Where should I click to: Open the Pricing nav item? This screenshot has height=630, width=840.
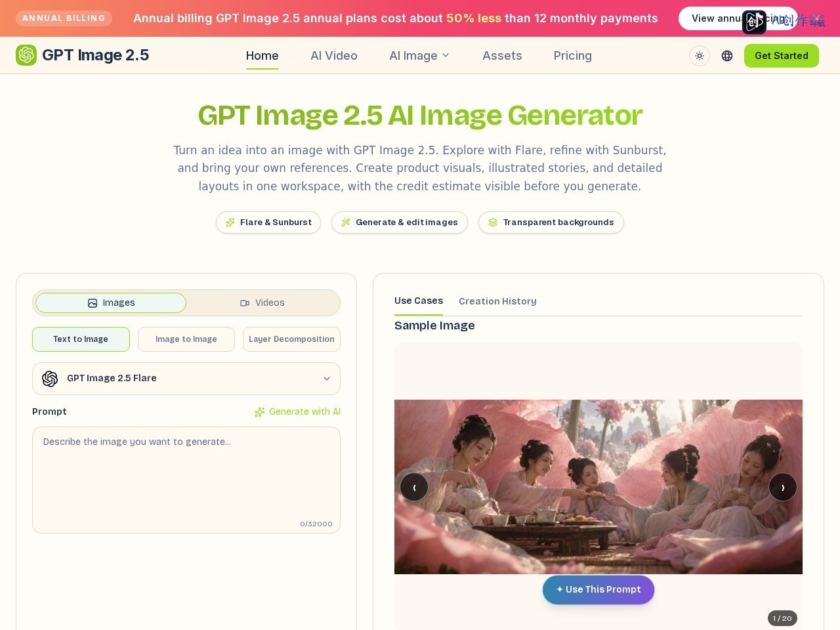click(573, 56)
